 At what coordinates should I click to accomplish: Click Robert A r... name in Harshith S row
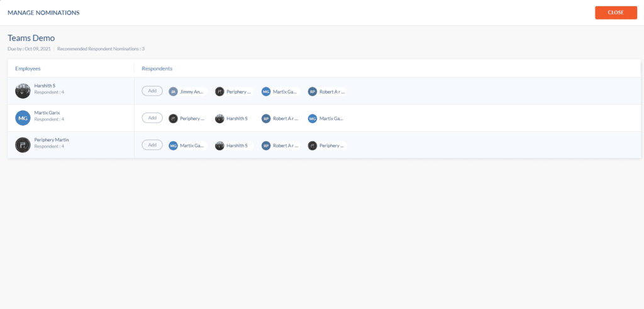332,92
